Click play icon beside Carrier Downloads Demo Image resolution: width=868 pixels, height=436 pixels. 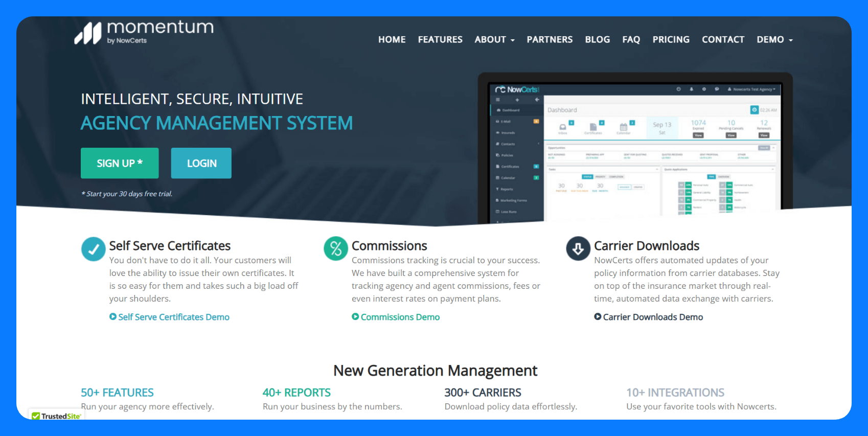[x=598, y=317]
